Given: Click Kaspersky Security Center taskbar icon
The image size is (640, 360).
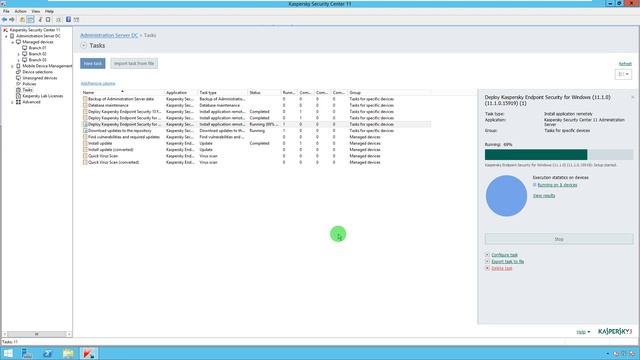Looking at the screenshot, I should (x=88, y=353).
